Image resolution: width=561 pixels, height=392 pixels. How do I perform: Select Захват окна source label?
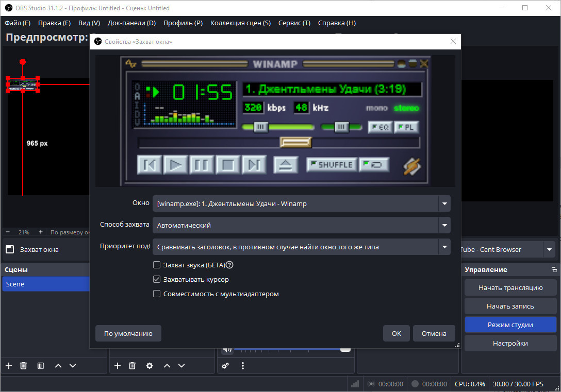click(x=39, y=249)
